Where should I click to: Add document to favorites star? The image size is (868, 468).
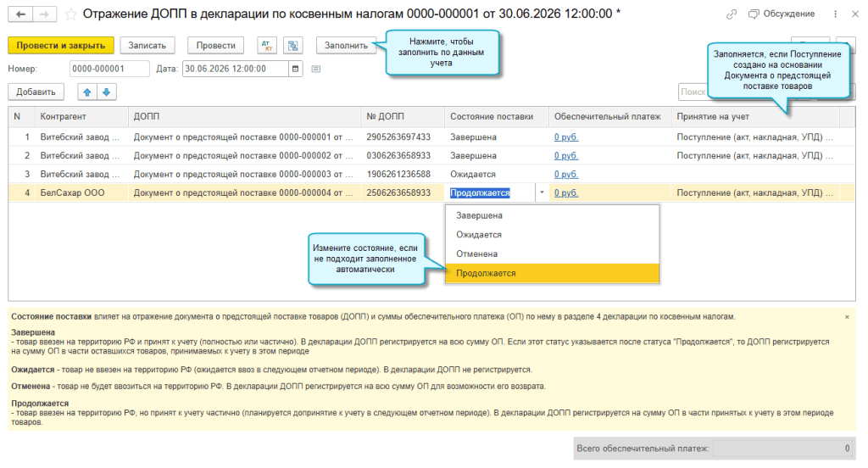(x=70, y=14)
